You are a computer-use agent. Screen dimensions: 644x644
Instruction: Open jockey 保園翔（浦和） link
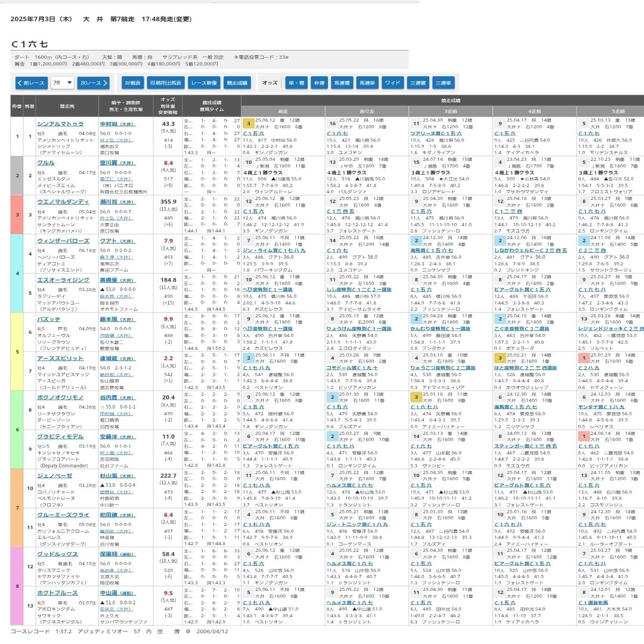117,553
